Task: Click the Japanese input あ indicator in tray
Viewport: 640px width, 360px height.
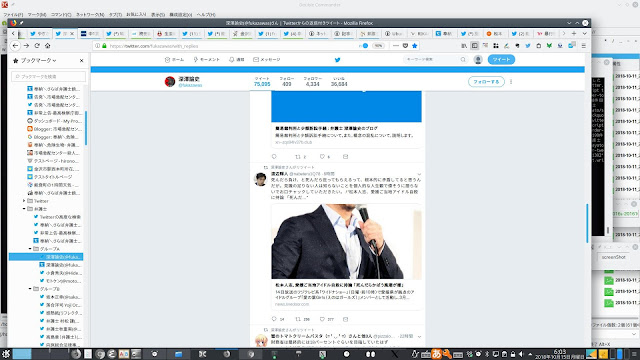Action: [x=436, y=354]
